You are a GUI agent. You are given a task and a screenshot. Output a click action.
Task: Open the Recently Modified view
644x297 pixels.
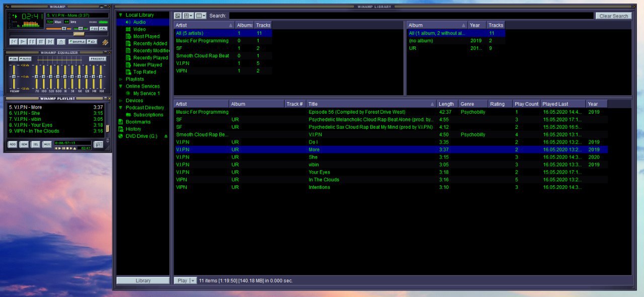[x=143, y=50]
